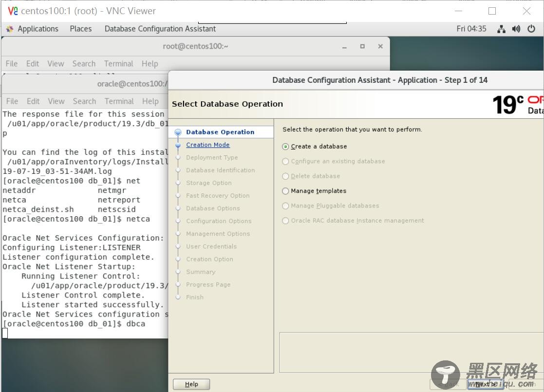Viewport: 544px width, 392px height.
Task: Select Database Operation step in sidebar
Action: [x=220, y=132]
